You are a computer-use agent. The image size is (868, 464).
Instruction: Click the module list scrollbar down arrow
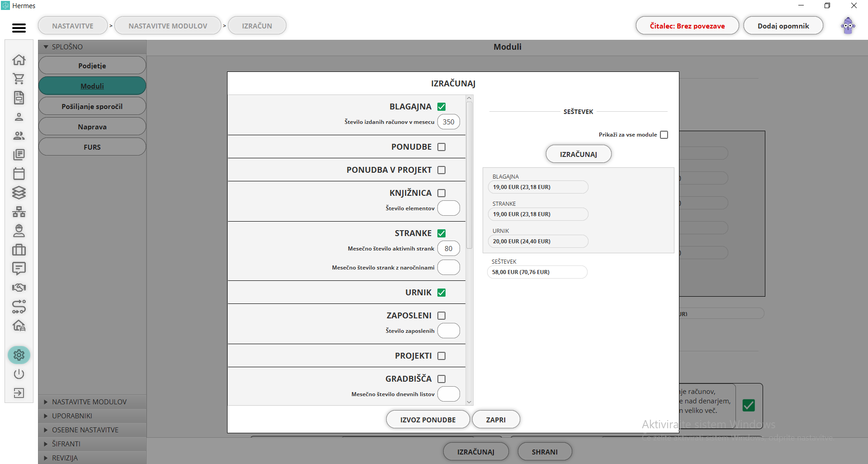coord(469,402)
